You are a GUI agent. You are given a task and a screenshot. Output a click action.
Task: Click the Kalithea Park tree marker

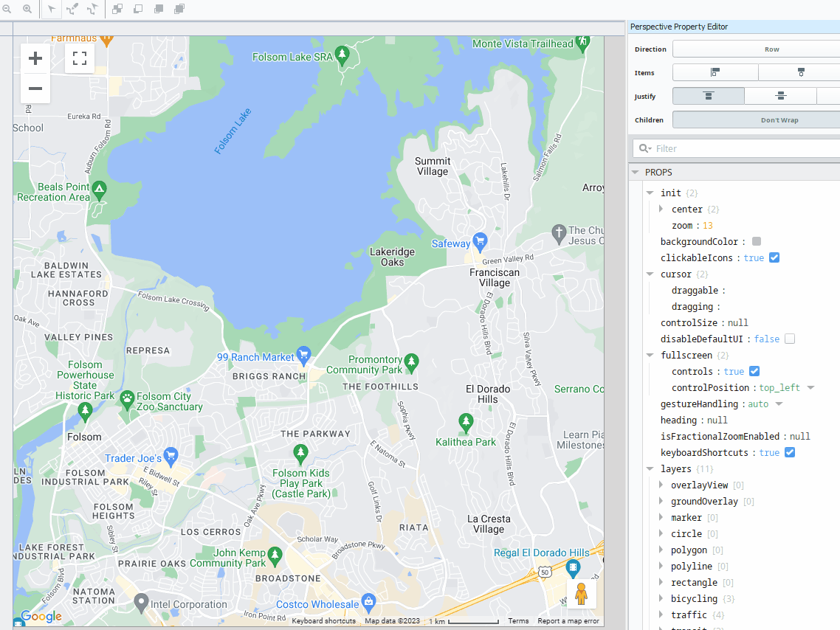click(x=466, y=423)
